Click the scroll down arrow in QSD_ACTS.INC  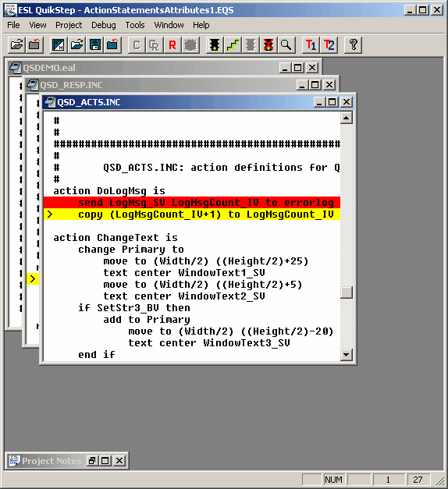point(347,355)
